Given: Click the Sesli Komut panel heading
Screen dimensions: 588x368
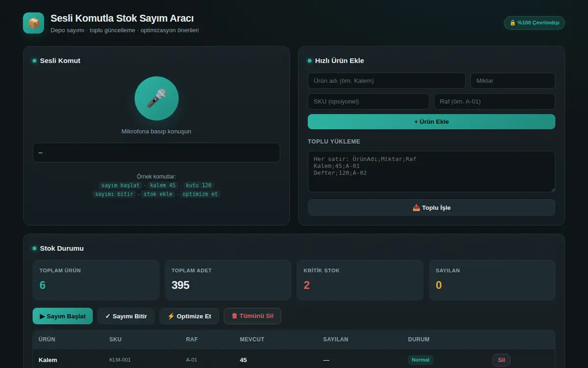Looking at the screenshot, I should (x=60, y=61).
